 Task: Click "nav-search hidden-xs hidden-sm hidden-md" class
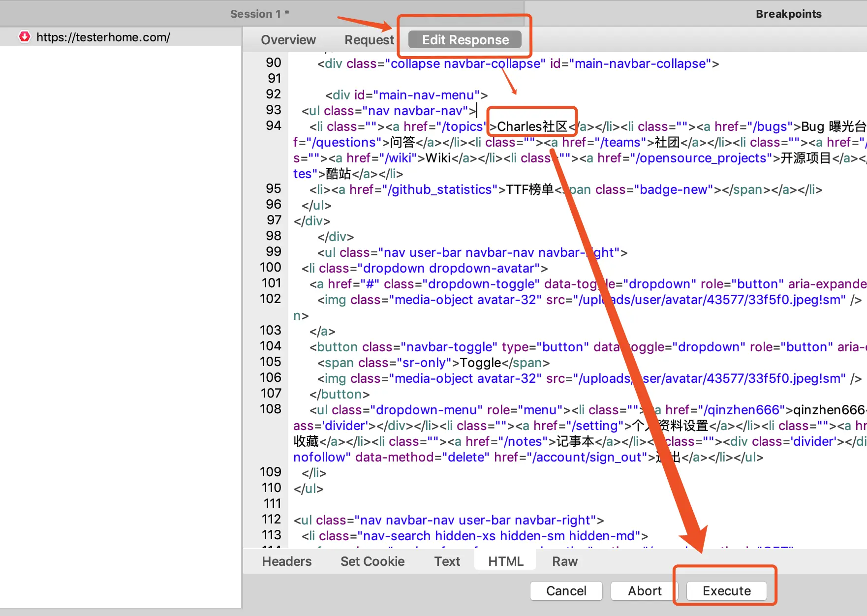point(499,536)
